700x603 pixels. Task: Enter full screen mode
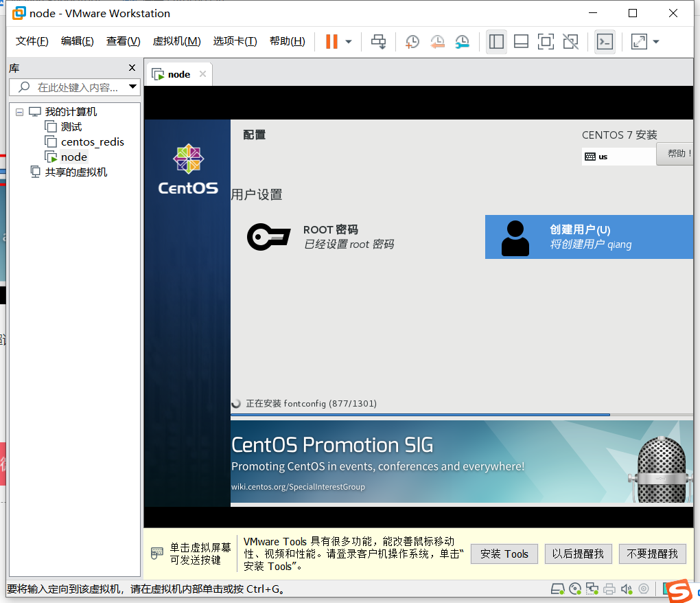(546, 41)
